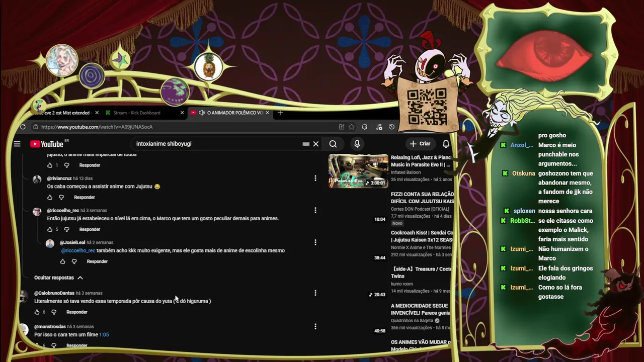
Task: Open options menu for @riviancruz comment
Action: (315, 178)
